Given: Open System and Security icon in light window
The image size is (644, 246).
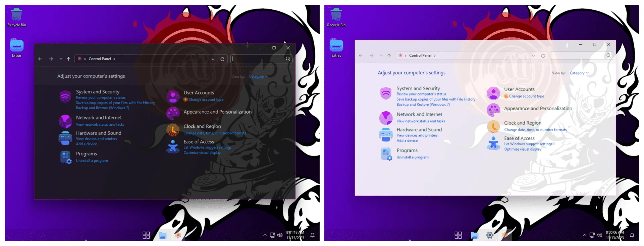Looking at the screenshot, I should [x=386, y=93].
